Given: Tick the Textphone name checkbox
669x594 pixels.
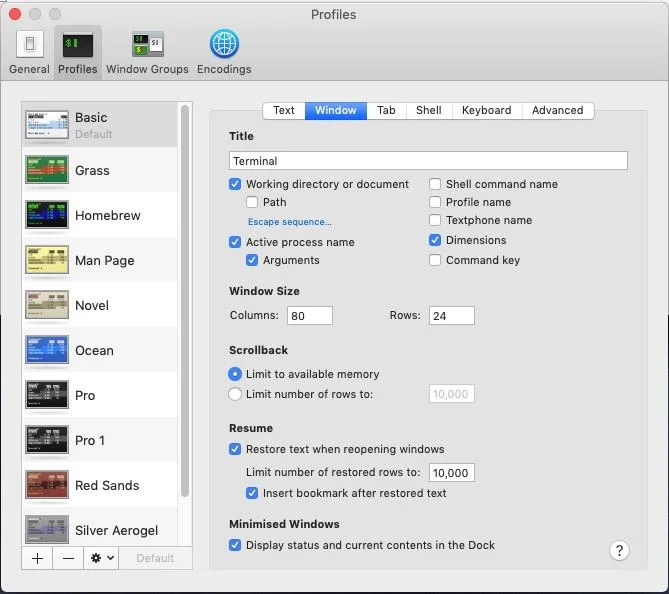Looking at the screenshot, I should click(x=435, y=220).
